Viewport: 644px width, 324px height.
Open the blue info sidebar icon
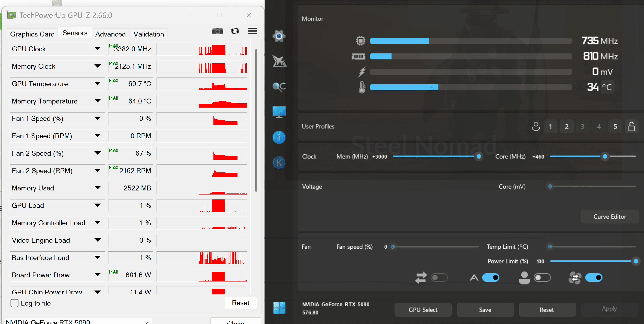coord(279,137)
